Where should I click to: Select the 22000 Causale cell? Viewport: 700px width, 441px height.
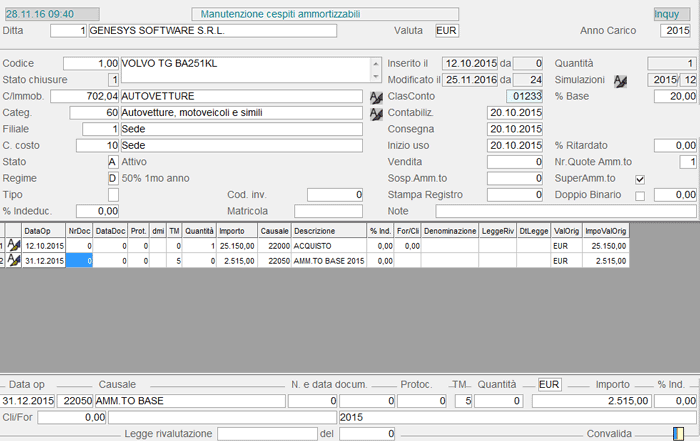click(275, 246)
